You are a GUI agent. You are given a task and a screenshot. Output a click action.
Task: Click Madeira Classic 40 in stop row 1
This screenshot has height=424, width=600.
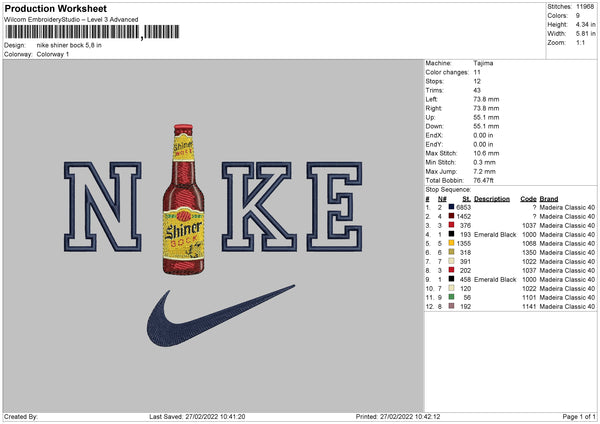[567, 207]
